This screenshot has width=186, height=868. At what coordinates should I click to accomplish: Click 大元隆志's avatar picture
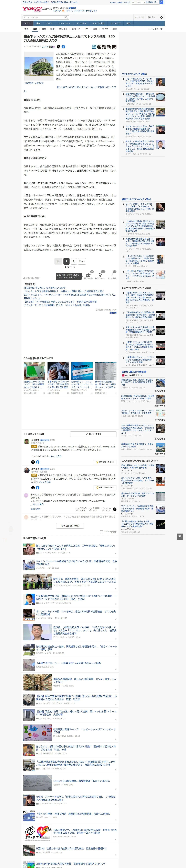[26, 441]
